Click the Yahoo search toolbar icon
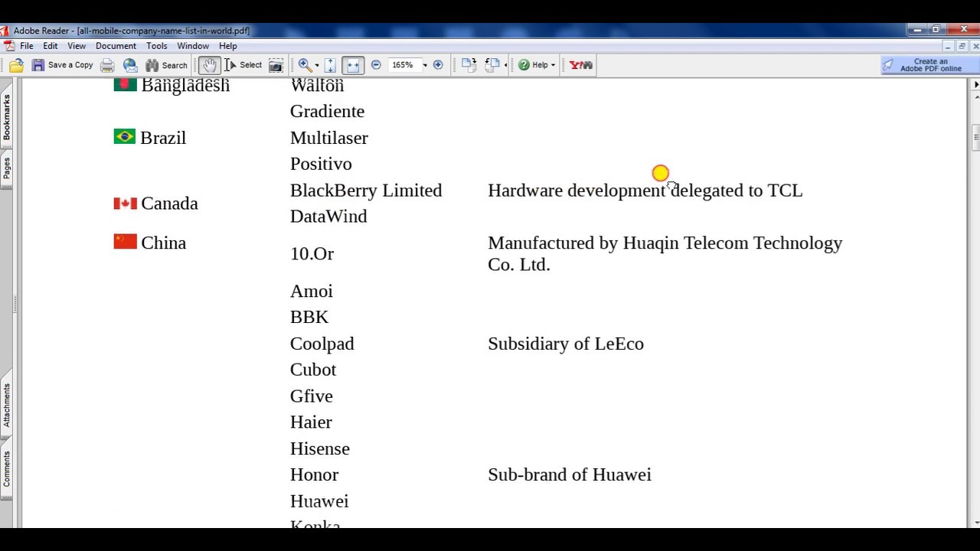The width and height of the screenshot is (980, 551). (581, 65)
